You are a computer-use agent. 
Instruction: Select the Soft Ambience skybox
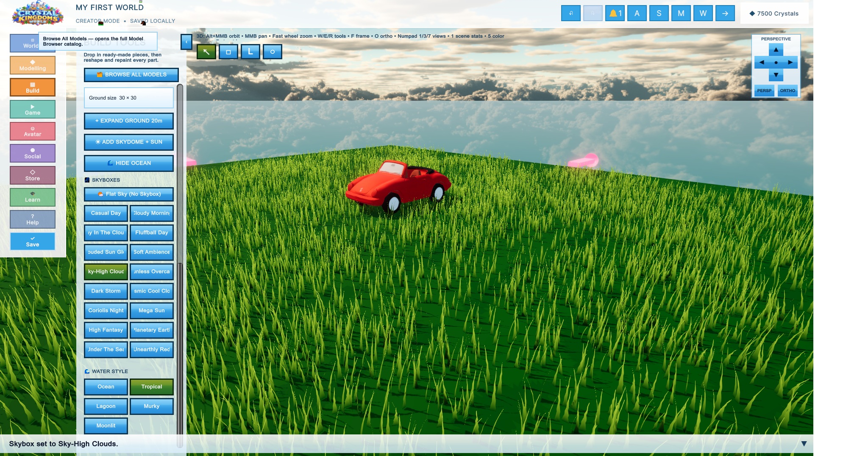(152, 252)
